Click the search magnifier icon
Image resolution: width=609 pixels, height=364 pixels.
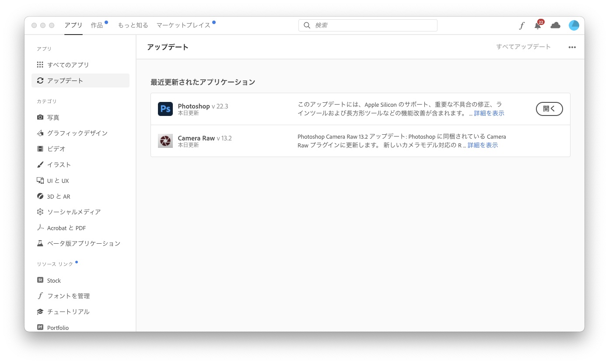[307, 25]
